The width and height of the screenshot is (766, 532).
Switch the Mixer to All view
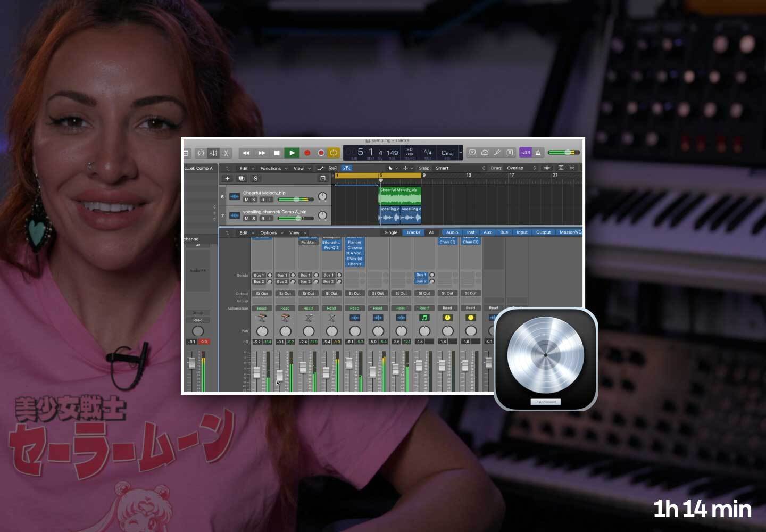pyautogui.click(x=431, y=232)
